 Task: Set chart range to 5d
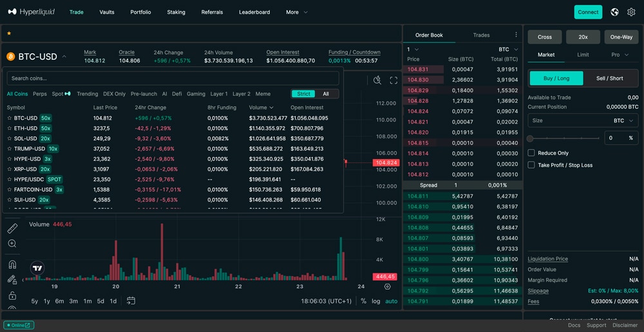click(x=100, y=301)
